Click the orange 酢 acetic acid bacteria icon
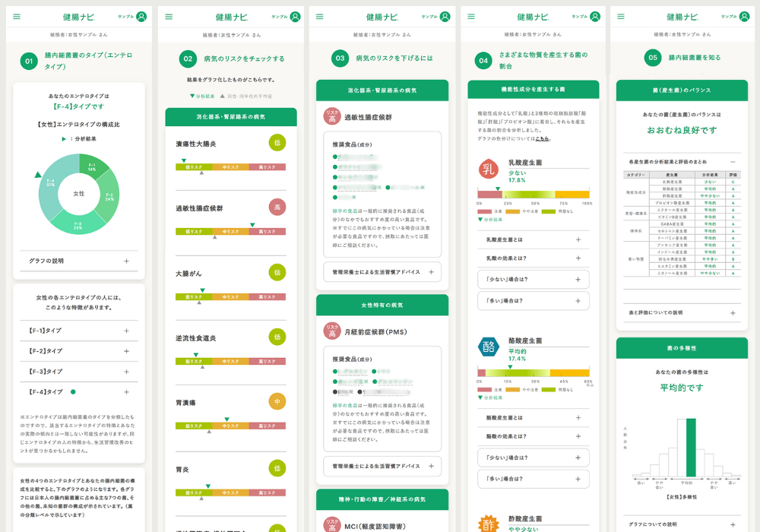Screen dimensions: 760x532 (487, 524)
